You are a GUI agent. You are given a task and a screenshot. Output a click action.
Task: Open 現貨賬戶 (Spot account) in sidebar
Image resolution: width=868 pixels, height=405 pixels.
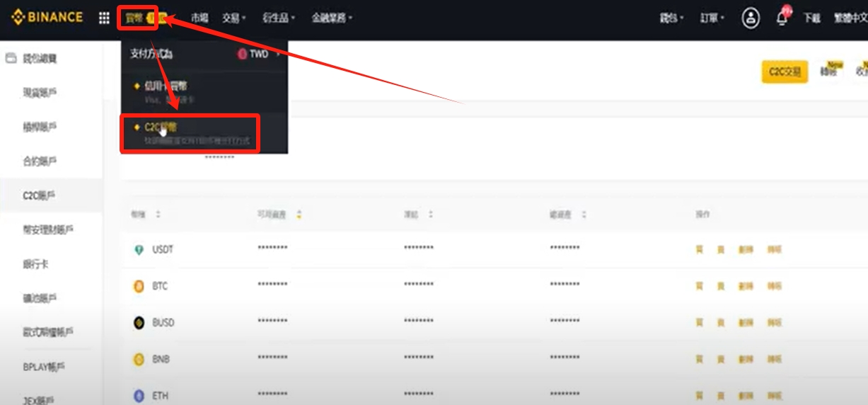click(x=40, y=93)
